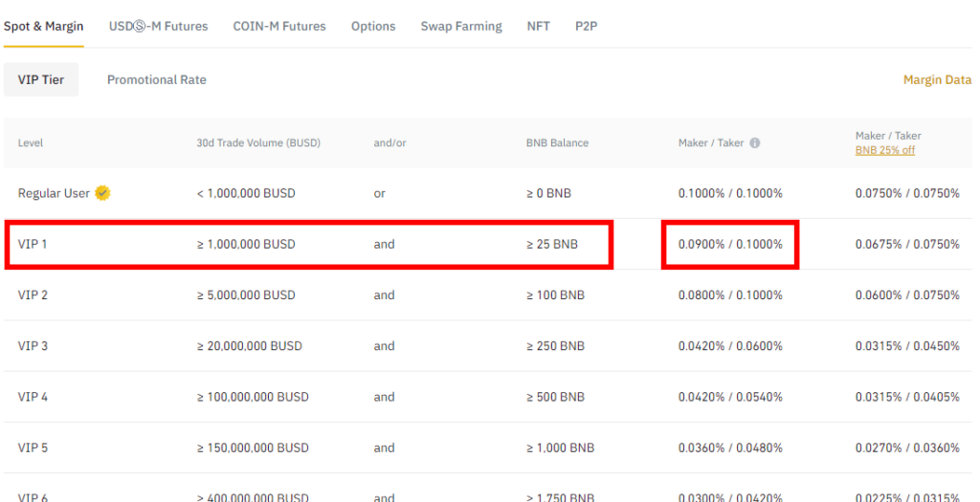Switch to the COIN-M Futures tab
This screenshot has height=502, width=980.
[x=279, y=26]
